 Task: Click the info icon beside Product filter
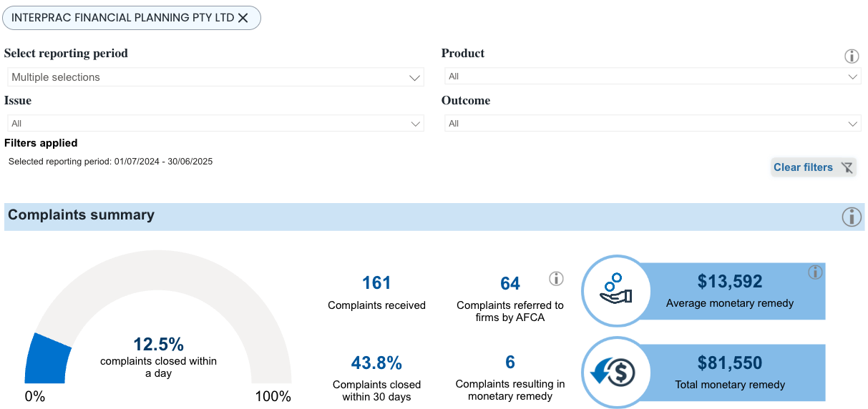pos(852,56)
